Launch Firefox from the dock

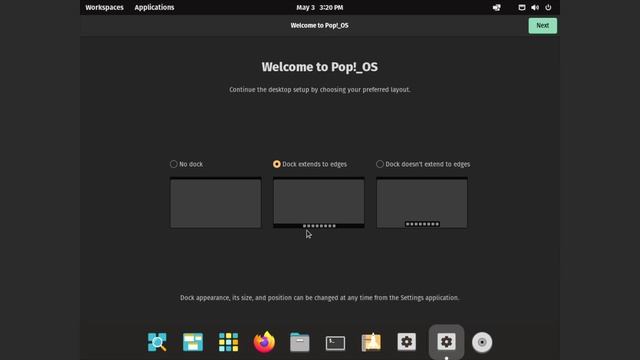(264, 342)
